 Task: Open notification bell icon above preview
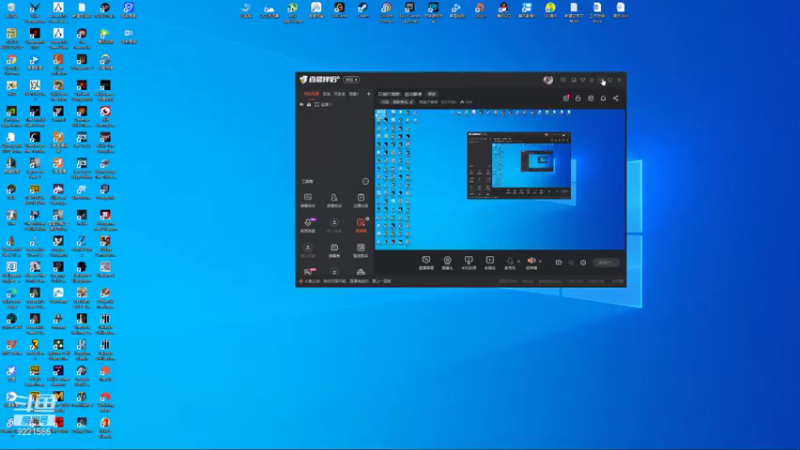[x=603, y=98]
